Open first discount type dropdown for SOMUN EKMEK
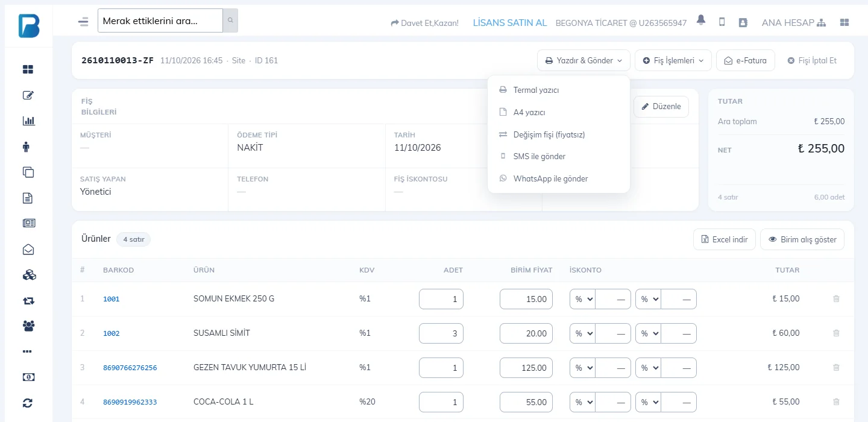The width and height of the screenshot is (868, 422). coord(582,299)
